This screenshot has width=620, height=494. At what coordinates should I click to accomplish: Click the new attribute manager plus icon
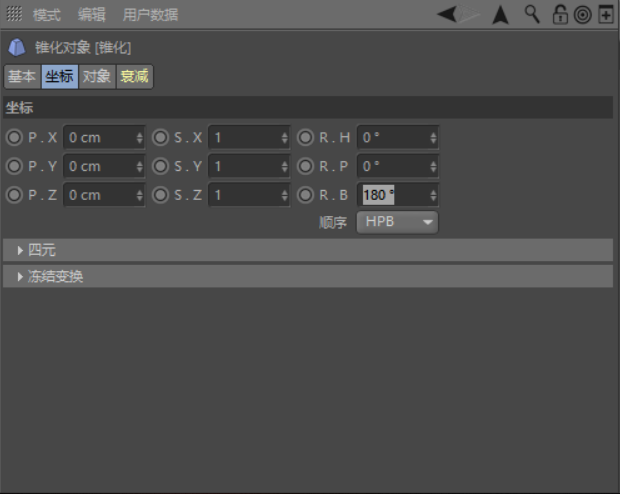[605, 14]
